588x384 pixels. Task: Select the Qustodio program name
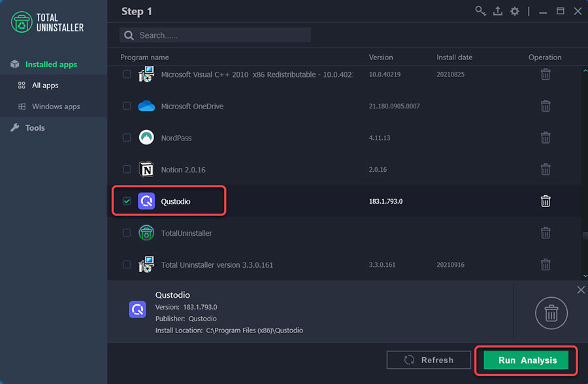point(176,201)
